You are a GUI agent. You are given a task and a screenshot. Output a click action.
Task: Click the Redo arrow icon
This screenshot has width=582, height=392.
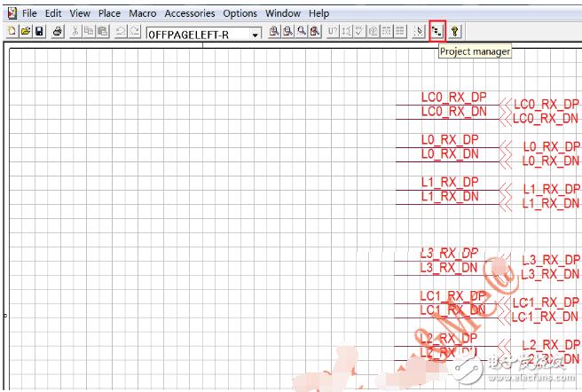click(134, 31)
